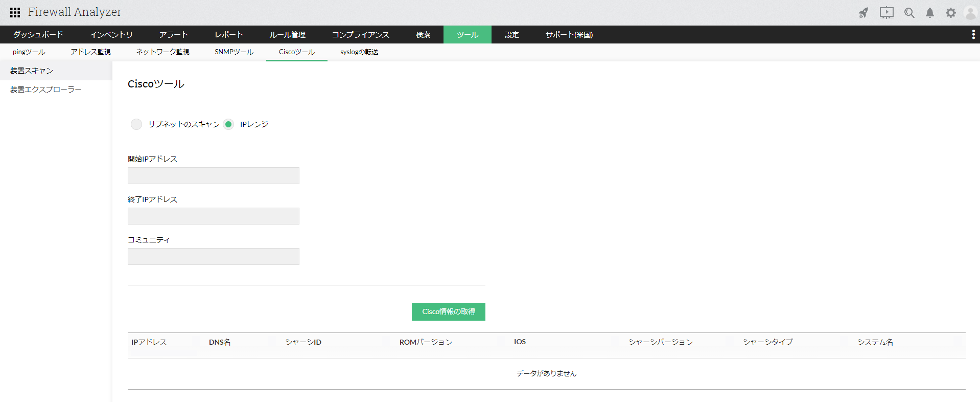980x402 pixels.
Task: Switch to SNMPツール sub-tab
Action: (x=234, y=52)
